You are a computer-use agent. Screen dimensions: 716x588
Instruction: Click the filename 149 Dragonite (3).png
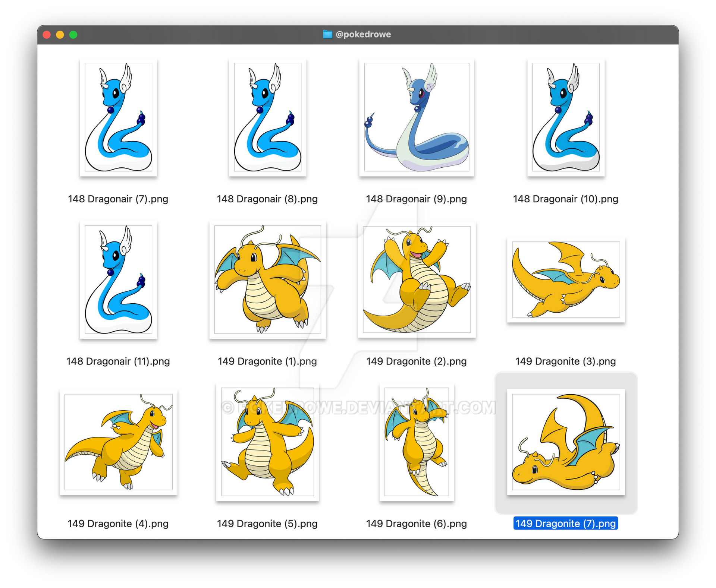566,361
